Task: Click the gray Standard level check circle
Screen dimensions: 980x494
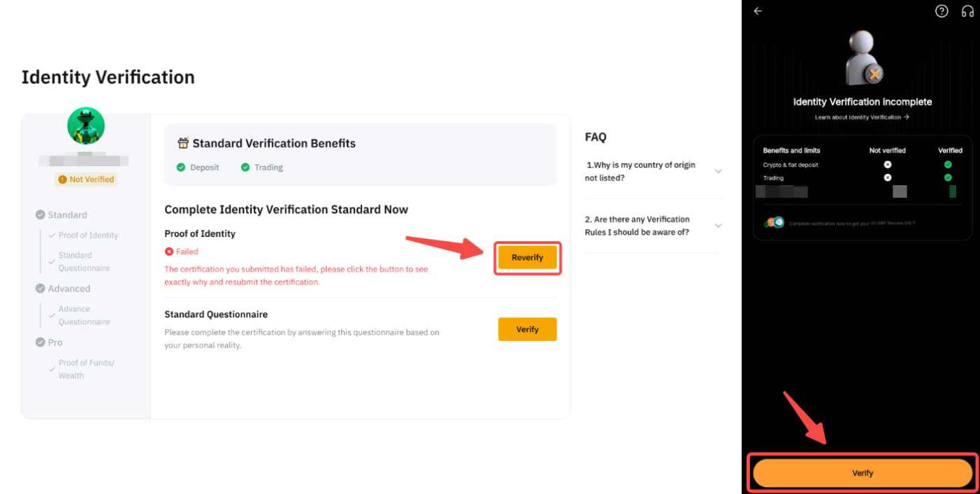Action: (x=41, y=215)
